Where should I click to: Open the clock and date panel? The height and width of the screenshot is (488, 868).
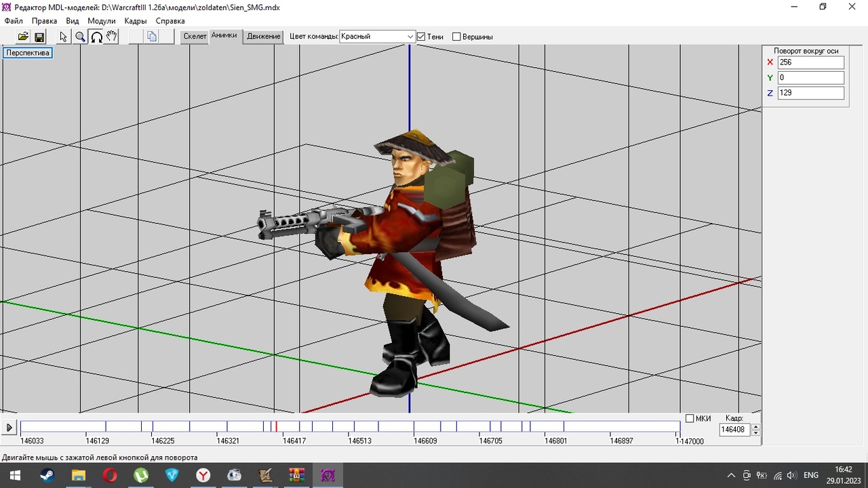(x=843, y=475)
